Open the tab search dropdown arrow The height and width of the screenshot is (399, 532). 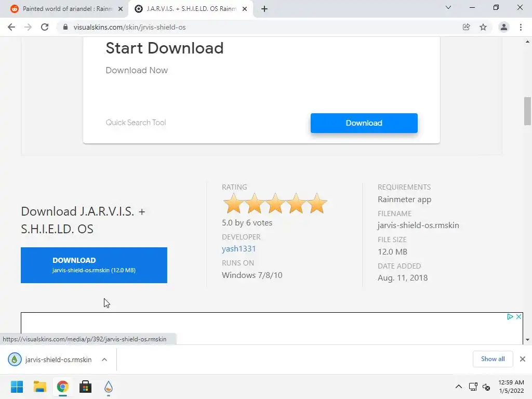(x=448, y=7)
